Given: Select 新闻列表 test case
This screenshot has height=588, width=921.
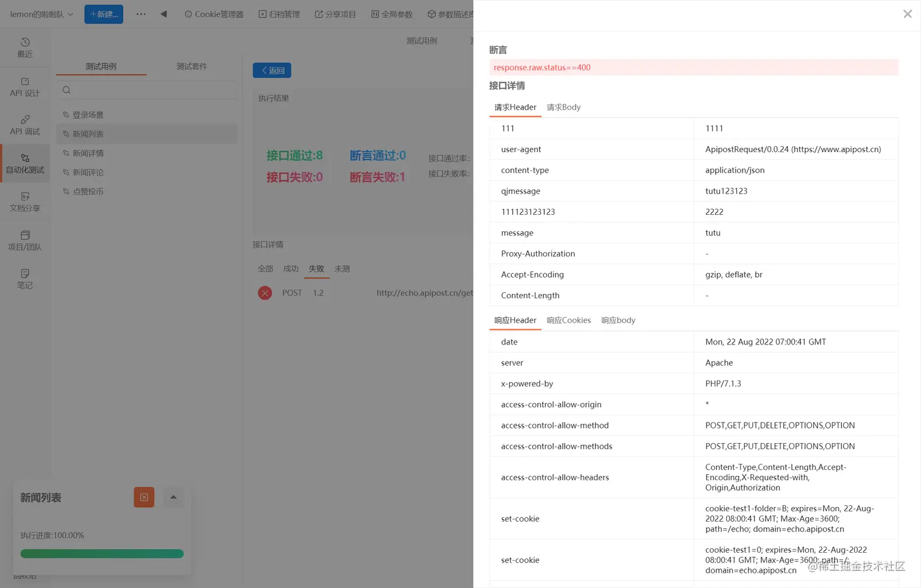Looking at the screenshot, I should 147,134.
